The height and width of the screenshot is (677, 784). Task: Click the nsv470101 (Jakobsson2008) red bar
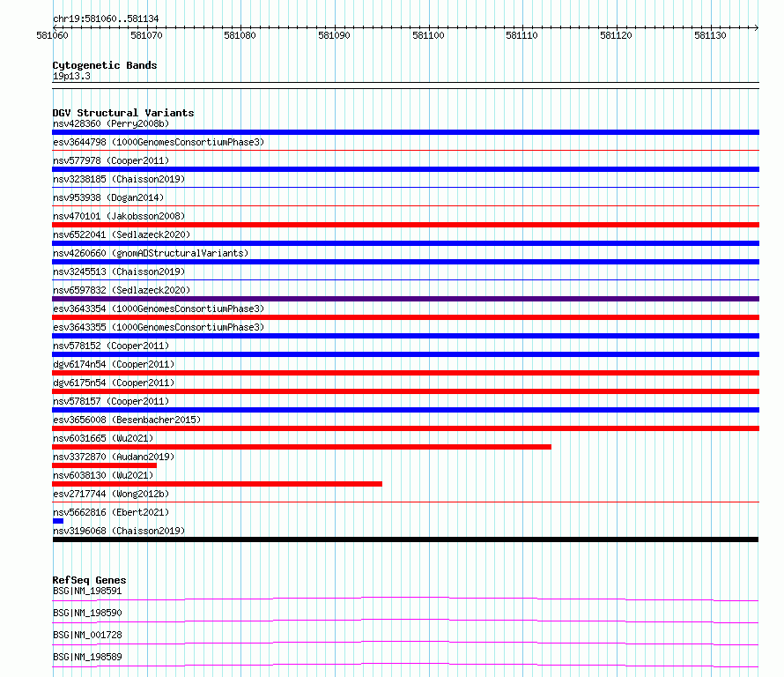click(x=405, y=225)
